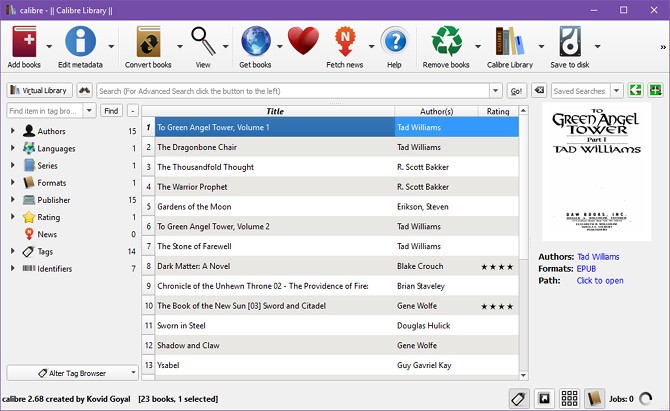The image size is (670, 411).
Task: Click four-star rating for Sword and Citadel
Action: [497, 306]
